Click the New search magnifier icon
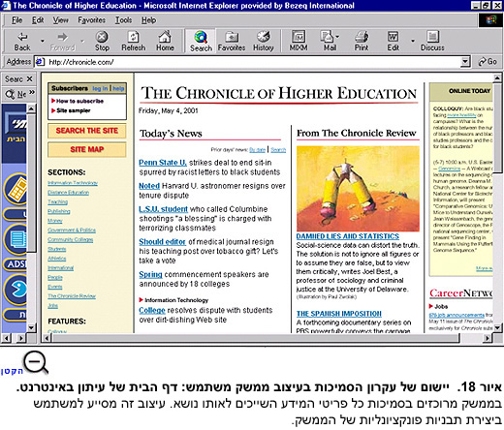Viewport: 504px width, 430px height. coord(10,94)
